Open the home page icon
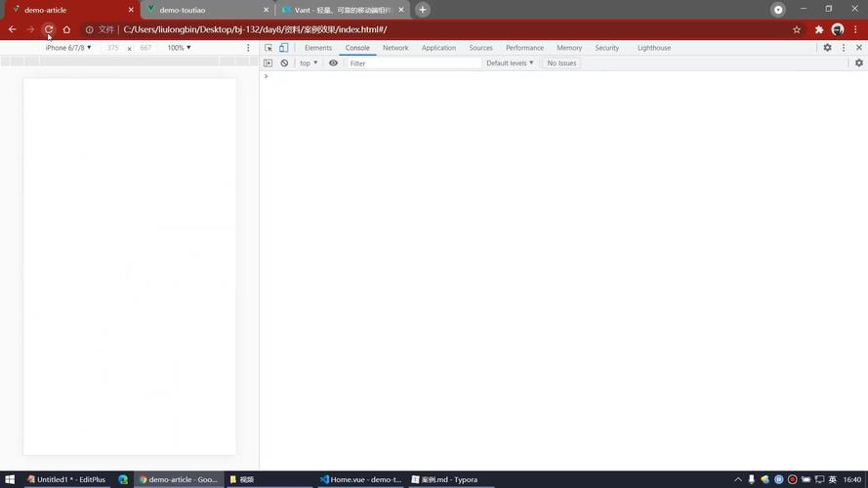 point(66,29)
